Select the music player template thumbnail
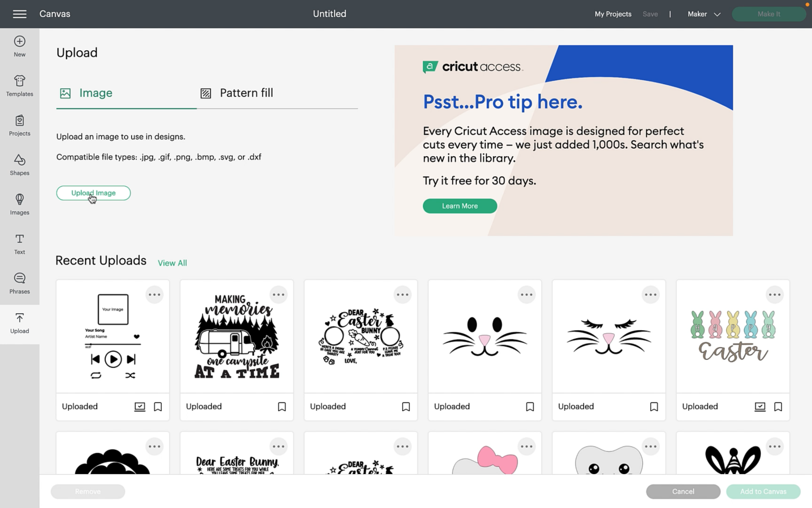This screenshot has width=812, height=508. [113, 337]
